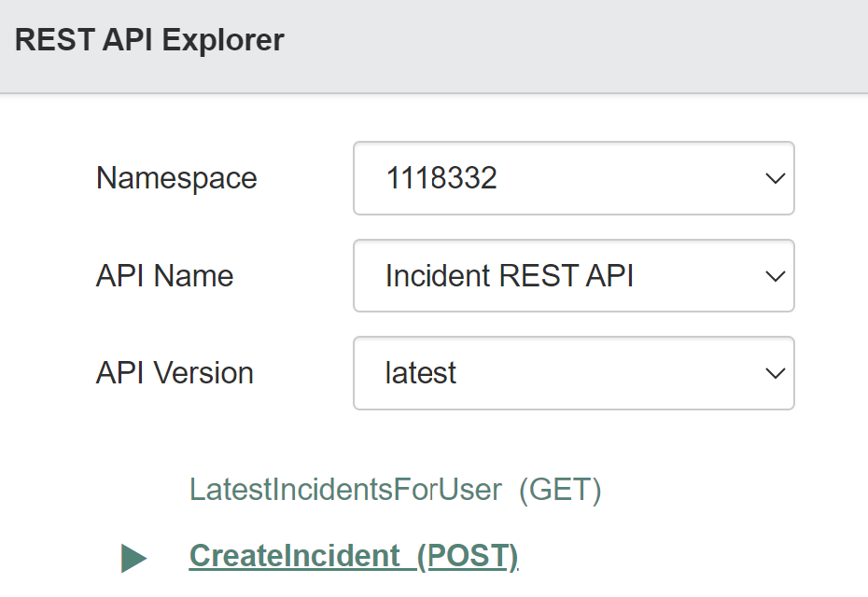Viewport: 868px width, 597px height.
Task: Click the Namespace dropdown chevron arrow
Action: click(775, 179)
